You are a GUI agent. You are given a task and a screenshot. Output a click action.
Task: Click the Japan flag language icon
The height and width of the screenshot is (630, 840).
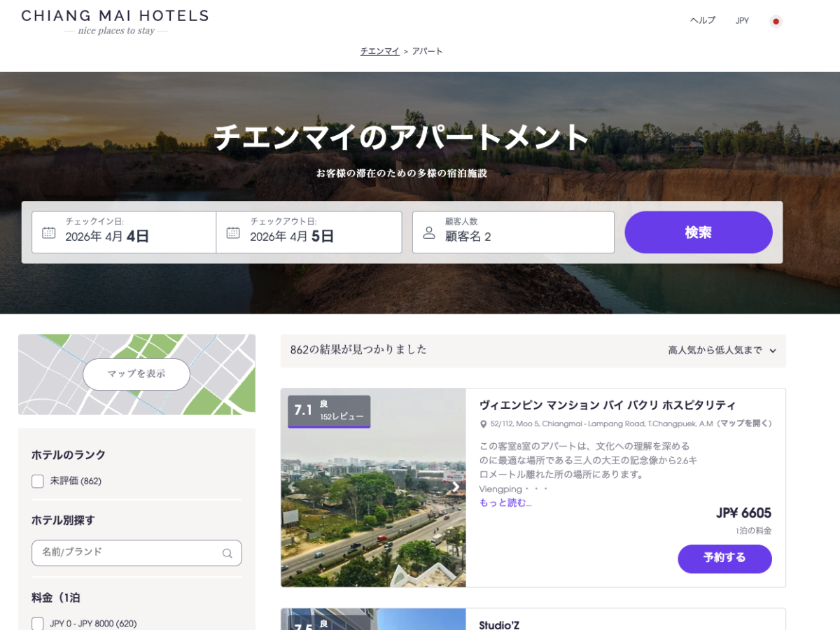[x=776, y=21]
